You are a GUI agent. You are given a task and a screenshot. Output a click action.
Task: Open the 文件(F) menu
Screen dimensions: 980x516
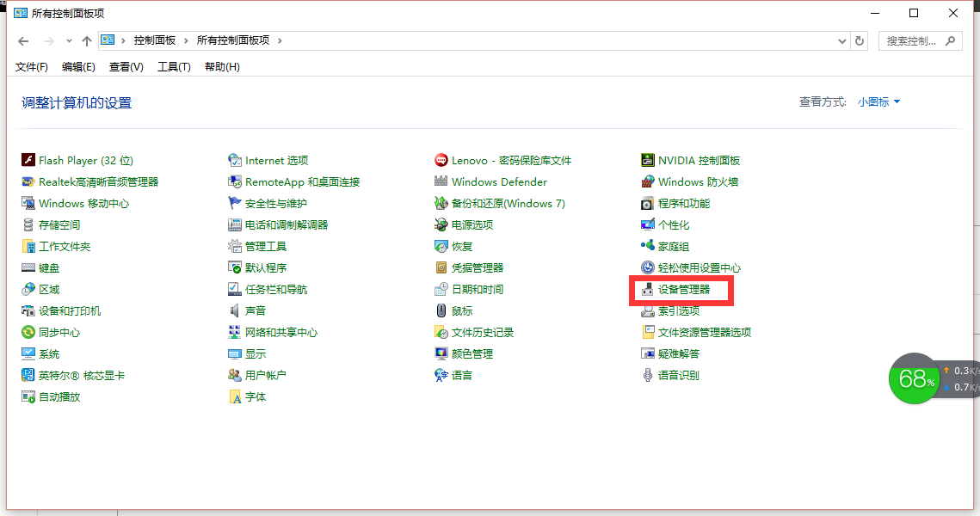[31, 67]
